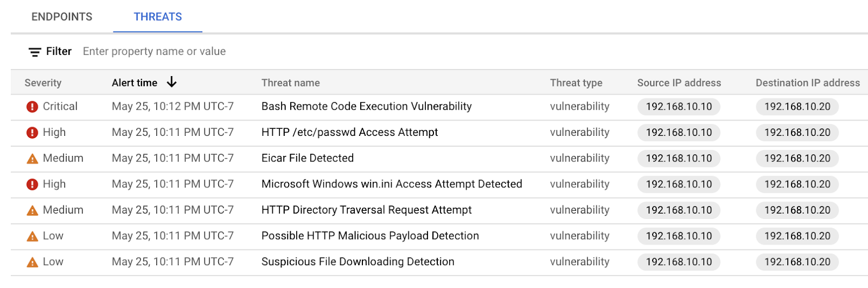The height and width of the screenshot is (288, 868).
Task: Click the Threat type column header
Action: (x=576, y=83)
